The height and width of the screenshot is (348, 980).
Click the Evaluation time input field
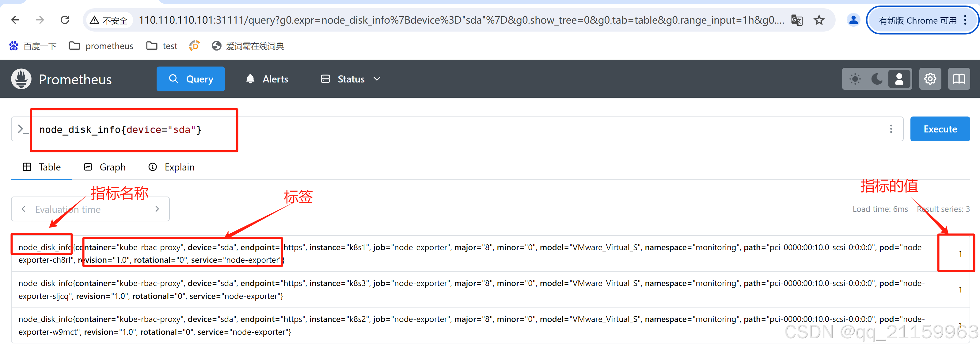tap(90, 209)
